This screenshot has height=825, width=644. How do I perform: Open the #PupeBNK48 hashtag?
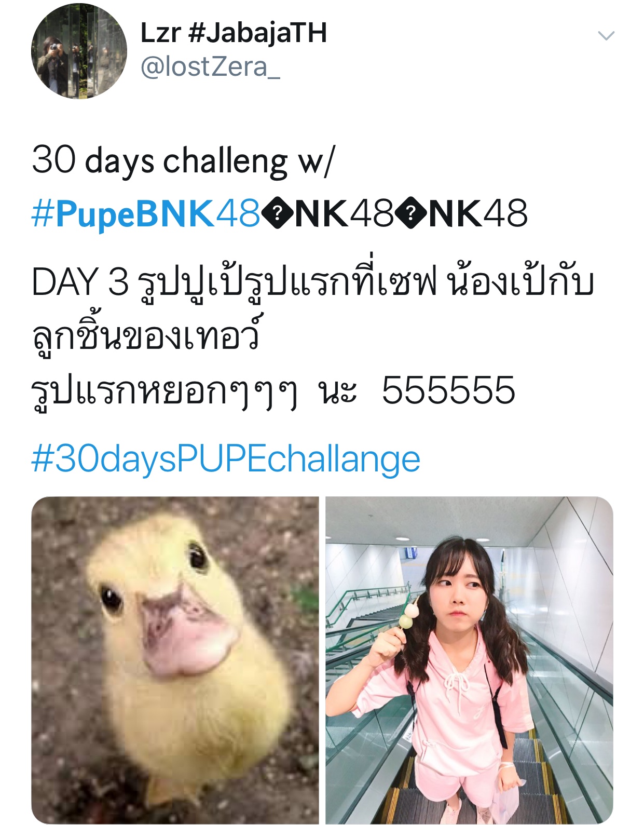146,213
